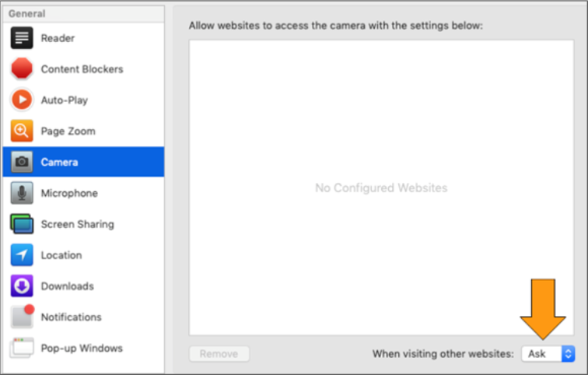
Task: Click the empty configured websites list
Action: coord(381,187)
